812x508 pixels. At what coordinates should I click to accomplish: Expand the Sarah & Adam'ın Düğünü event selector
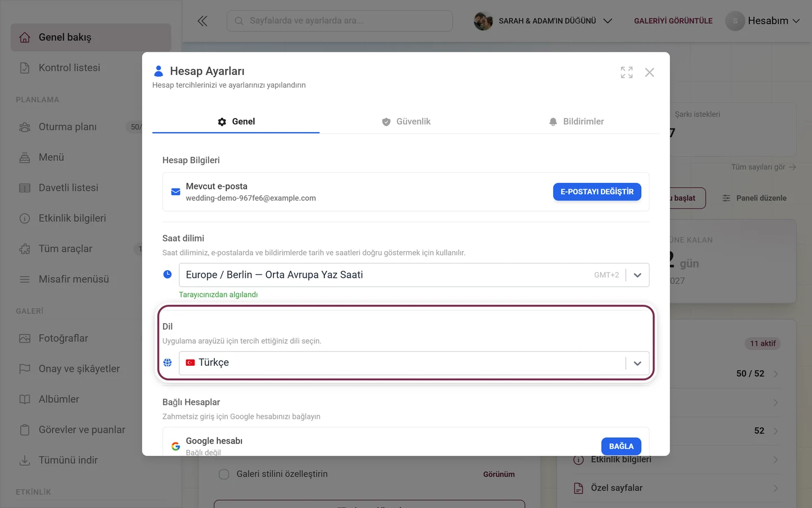[543, 21]
